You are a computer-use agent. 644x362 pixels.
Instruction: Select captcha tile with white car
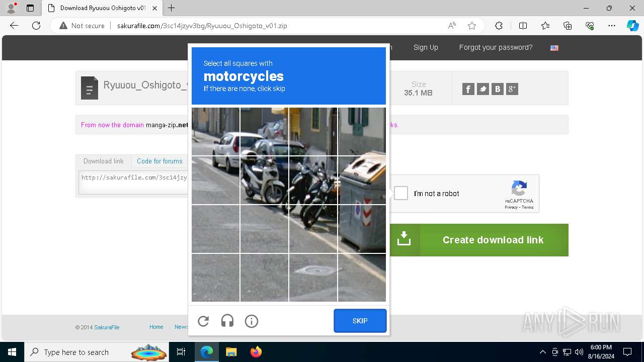[215, 131]
